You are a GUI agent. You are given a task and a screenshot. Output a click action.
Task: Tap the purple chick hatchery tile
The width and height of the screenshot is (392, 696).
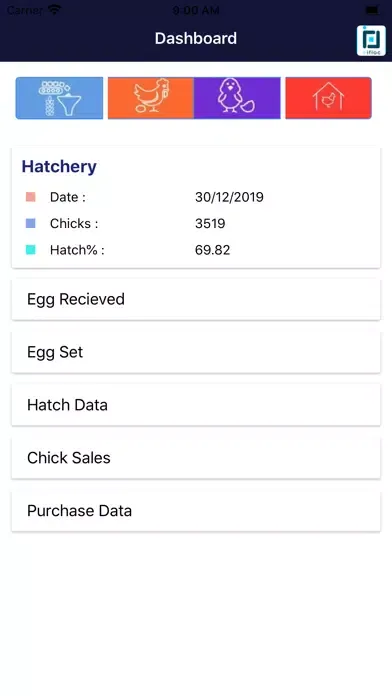pyautogui.click(x=237, y=98)
